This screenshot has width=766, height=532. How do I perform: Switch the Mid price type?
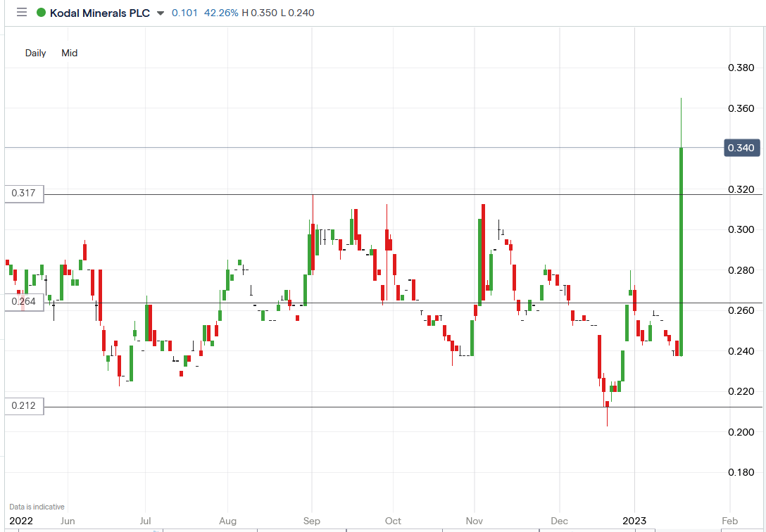70,53
